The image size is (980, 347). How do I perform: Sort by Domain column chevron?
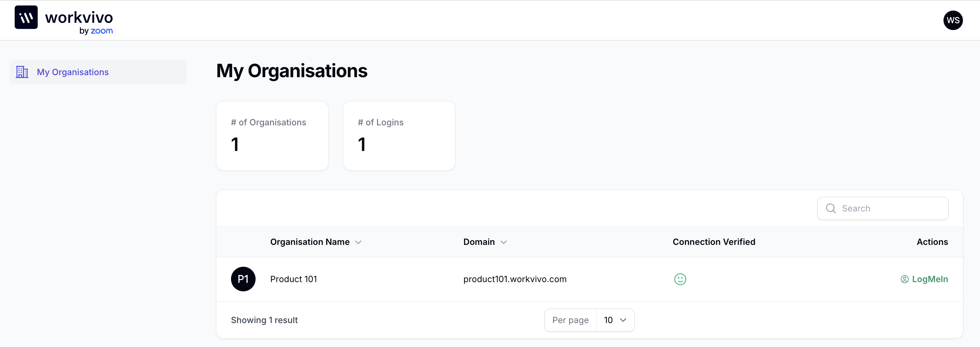click(503, 242)
